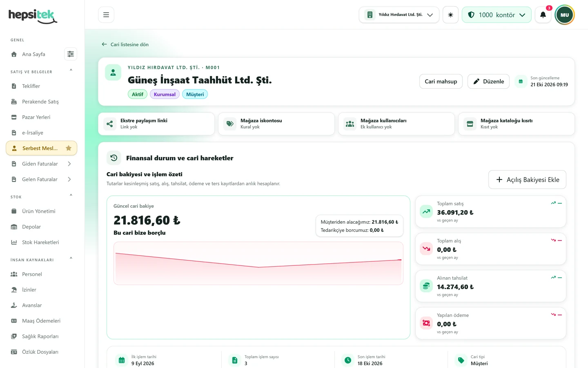The image size is (588, 368).
Task: Click the Düzenle button
Action: click(488, 81)
